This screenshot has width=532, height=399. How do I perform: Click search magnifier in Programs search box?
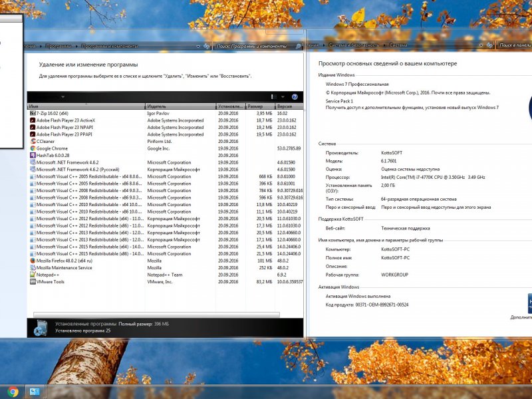click(298, 46)
